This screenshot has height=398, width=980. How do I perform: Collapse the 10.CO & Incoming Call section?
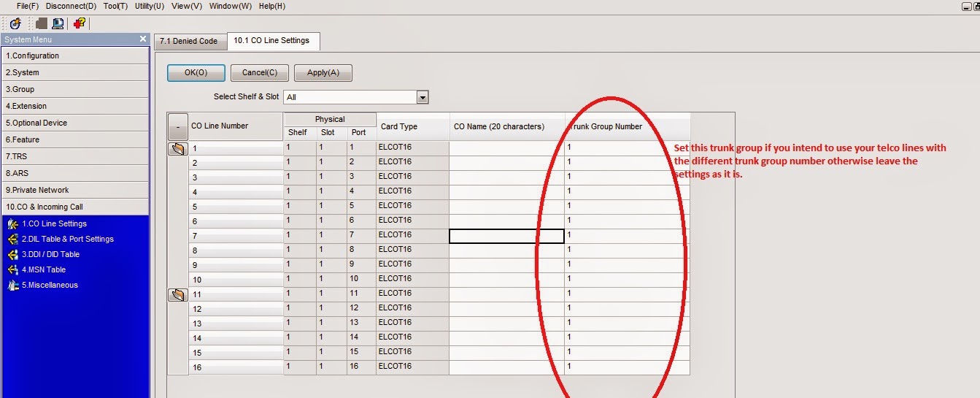[74, 207]
